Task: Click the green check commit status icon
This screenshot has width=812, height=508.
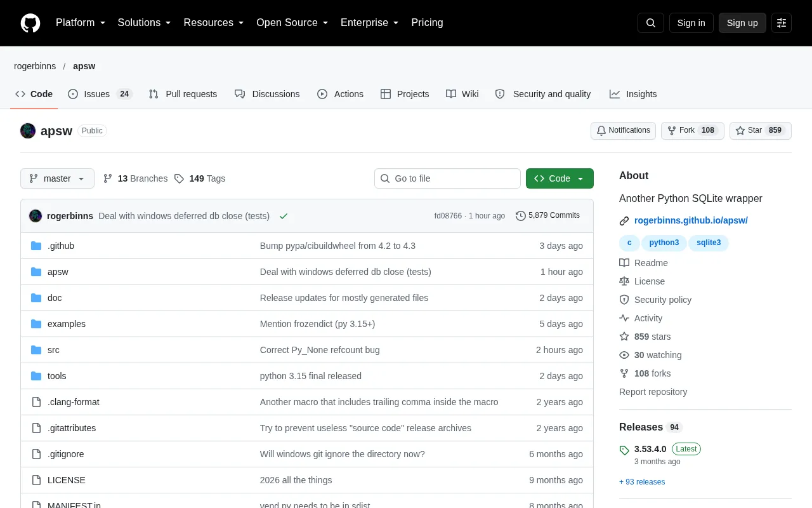Action: pyautogui.click(x=284, y=216)
